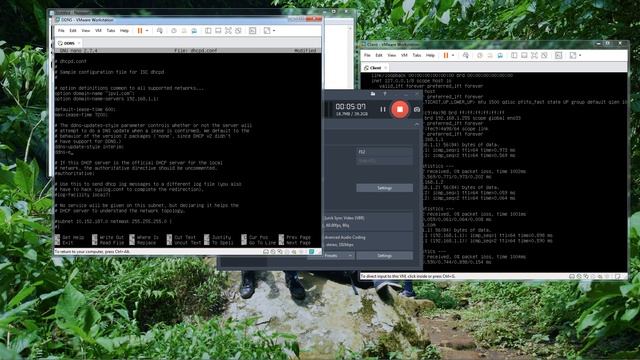Stop the screen recording with the red button
This screenshot has width=640, height=360.
click(x=400, y=109)
